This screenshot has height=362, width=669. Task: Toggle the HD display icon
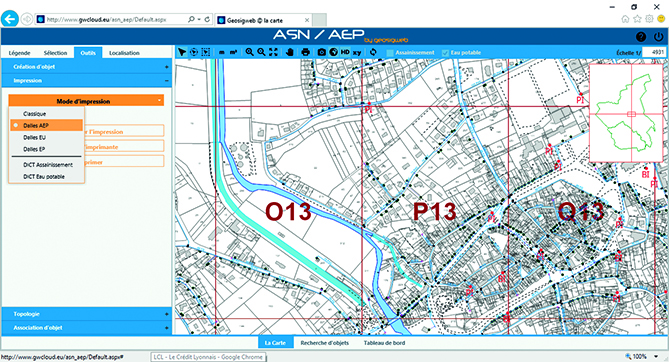coord(345,52)
